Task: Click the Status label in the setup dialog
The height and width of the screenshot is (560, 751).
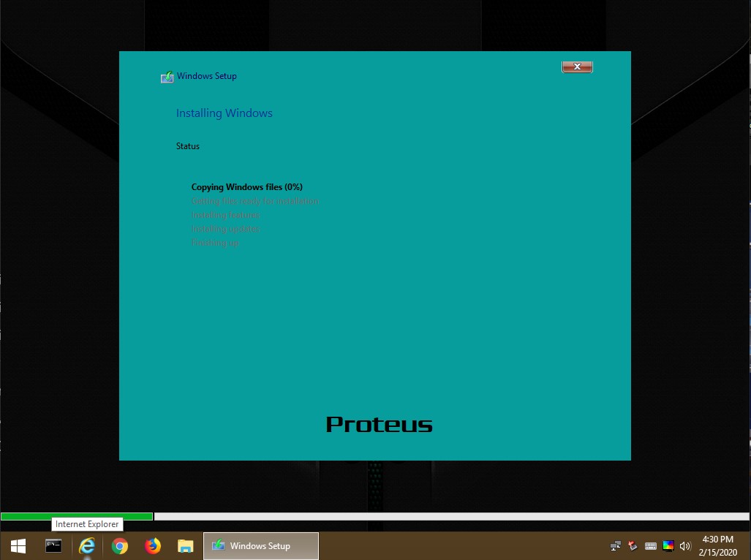Action: coord(187,146)
